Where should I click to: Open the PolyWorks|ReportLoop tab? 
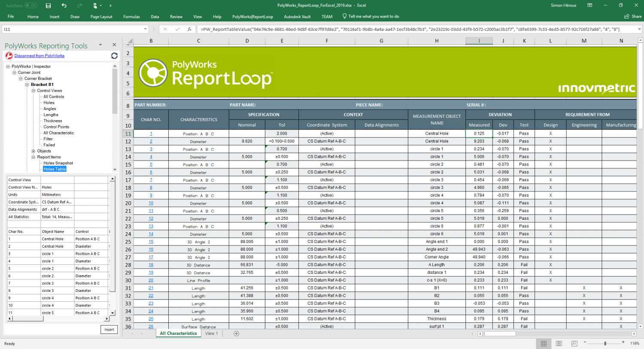pyautogui.click(x=252, y=17)
